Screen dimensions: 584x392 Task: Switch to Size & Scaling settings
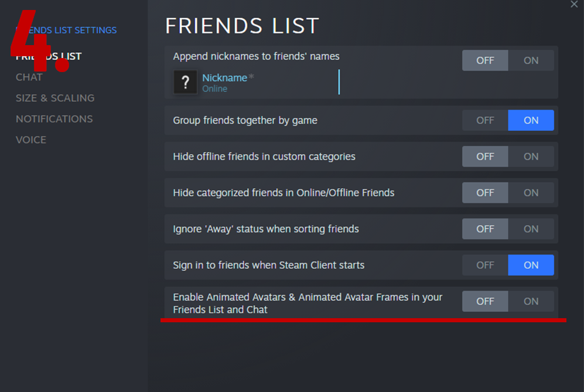pyautogui.click(x=55, y=98)
